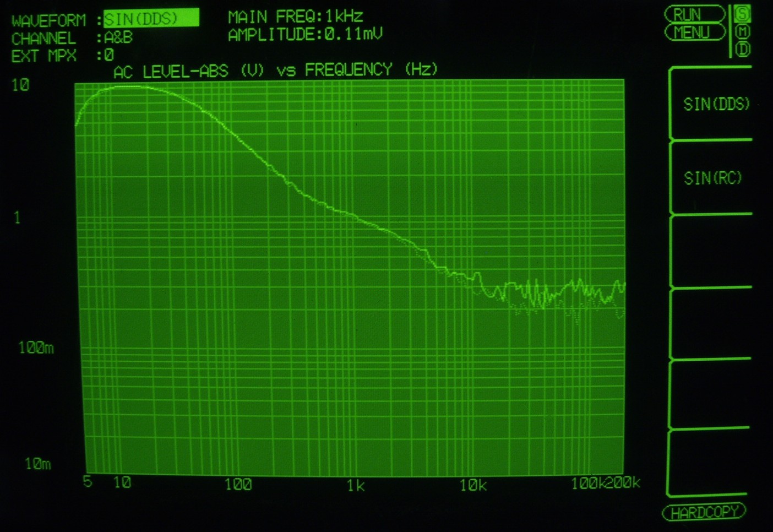Screen dimensions: 773x532
Task: Open the MENU button
Action: [695, 32]
